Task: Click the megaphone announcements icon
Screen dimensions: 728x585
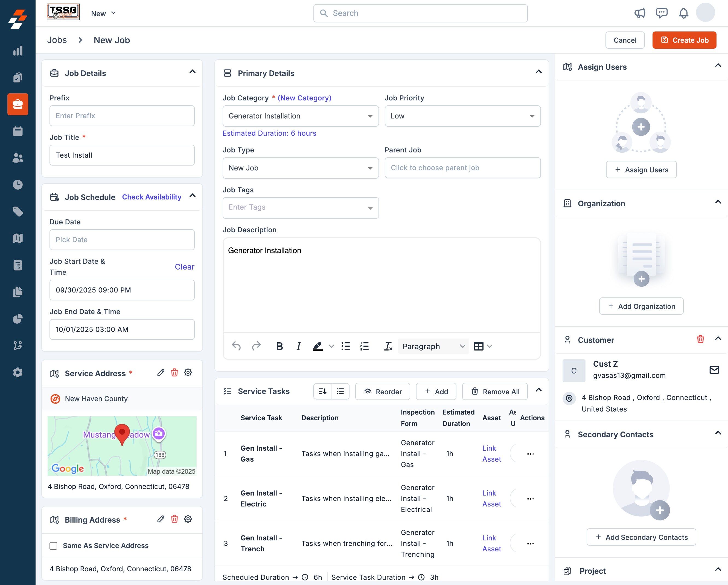Action: click(640, 13)
